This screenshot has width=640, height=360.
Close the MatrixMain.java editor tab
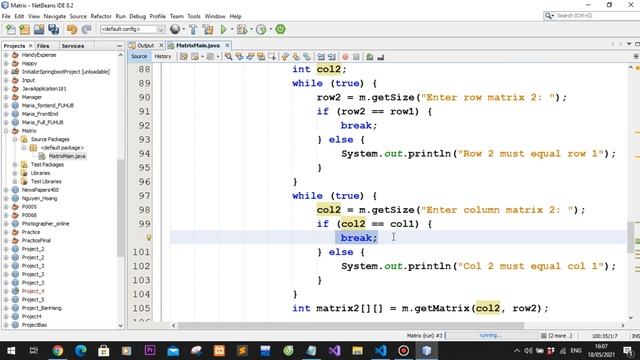[x=227, y=45]
